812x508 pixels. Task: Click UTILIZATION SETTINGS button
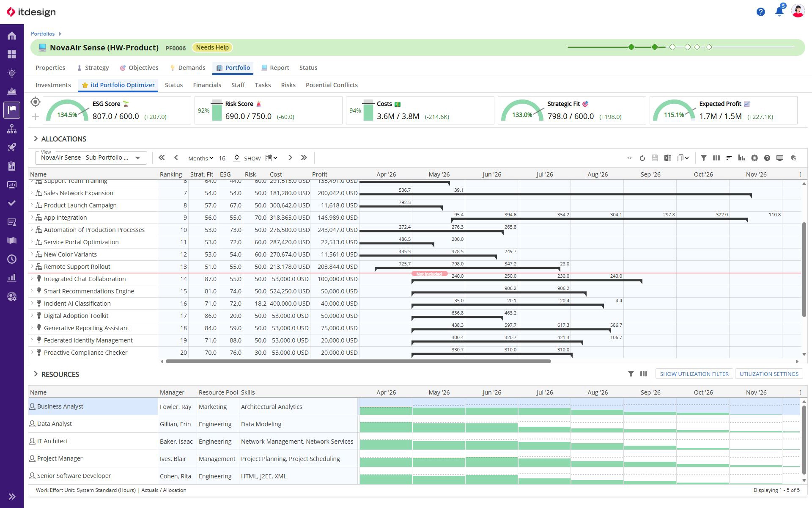769,374
